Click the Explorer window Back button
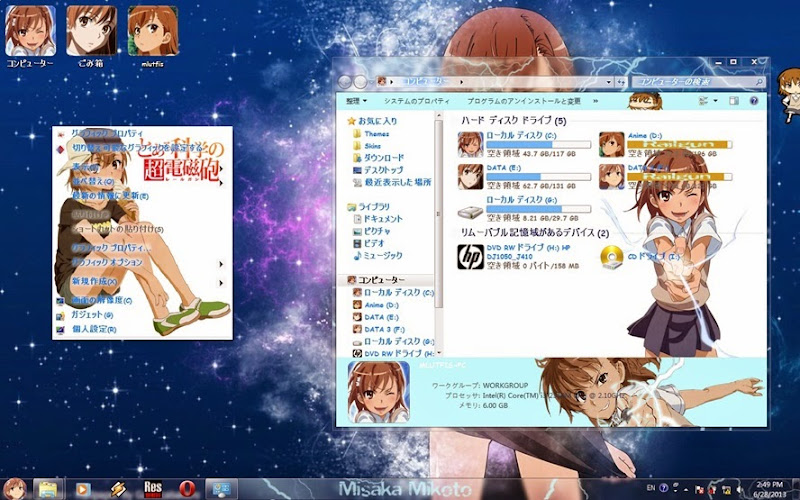This screenshot has height=500, width=800. tap(345, 82)
